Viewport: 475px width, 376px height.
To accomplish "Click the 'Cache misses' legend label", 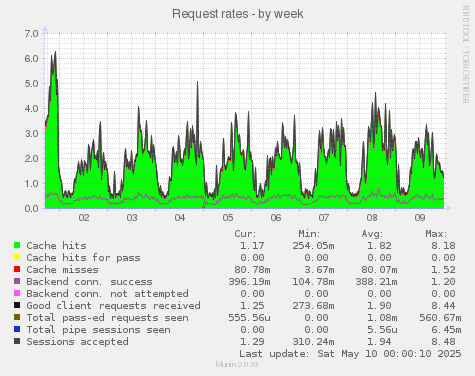I will [x=62, y=270].
